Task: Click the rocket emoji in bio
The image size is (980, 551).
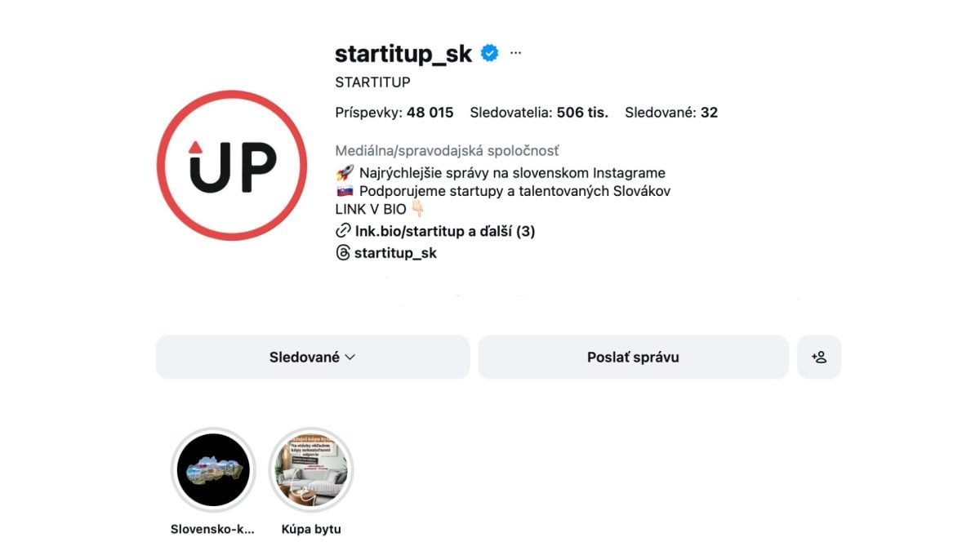Action: pyautogui.click(x=344, y=173)
